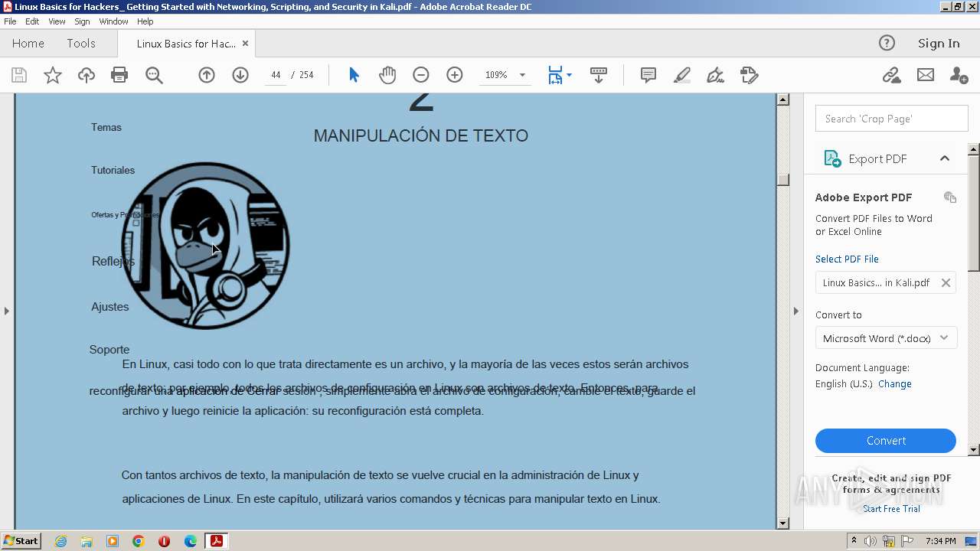The width and height of the screenshot is (980, 551).
Task: Open the find text magnifier tool
Action: (x=154, y=75)
